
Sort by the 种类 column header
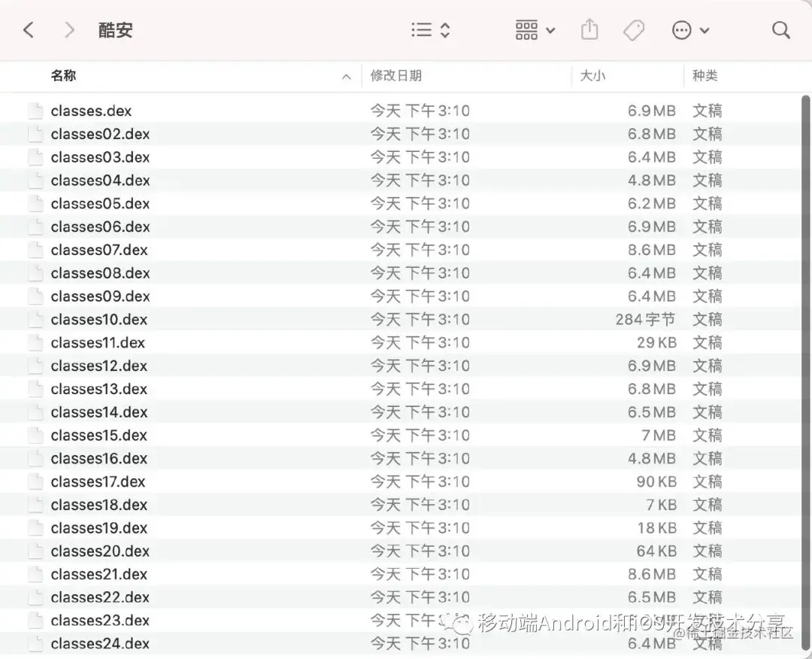[704, 76]
